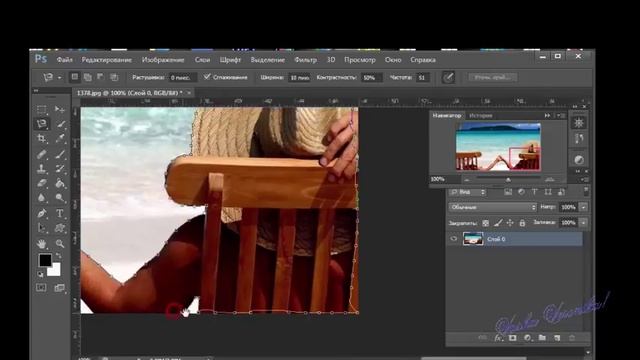
Task: Select the Healing Brush bandage tool
Action: (41, 154)
